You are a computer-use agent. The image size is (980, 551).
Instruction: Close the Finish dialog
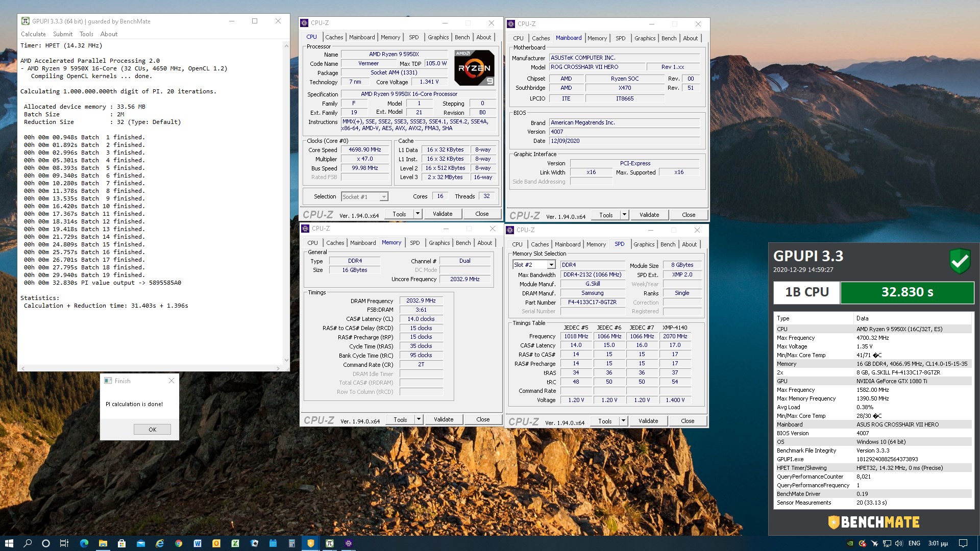click(x=171, y=381)
